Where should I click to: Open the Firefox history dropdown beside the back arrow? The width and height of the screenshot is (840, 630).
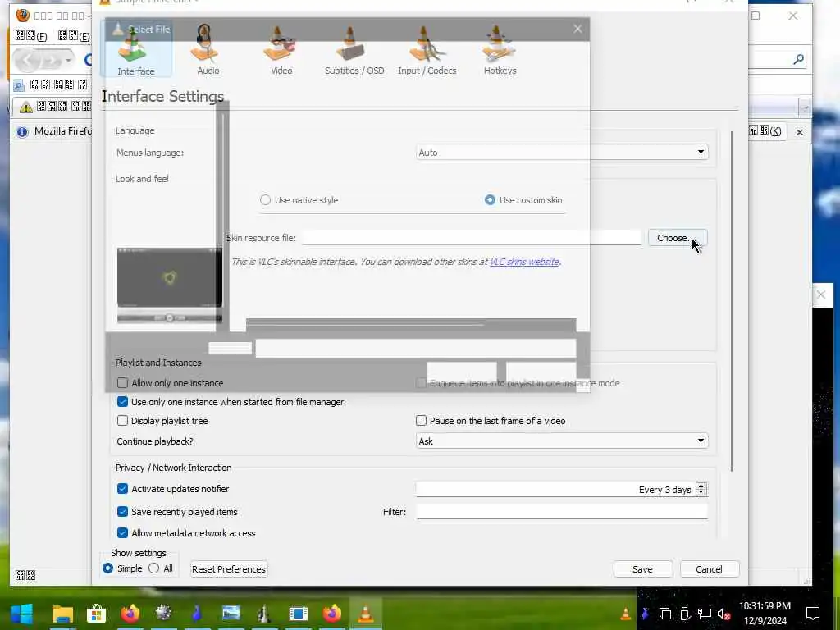tap(68, 60)
